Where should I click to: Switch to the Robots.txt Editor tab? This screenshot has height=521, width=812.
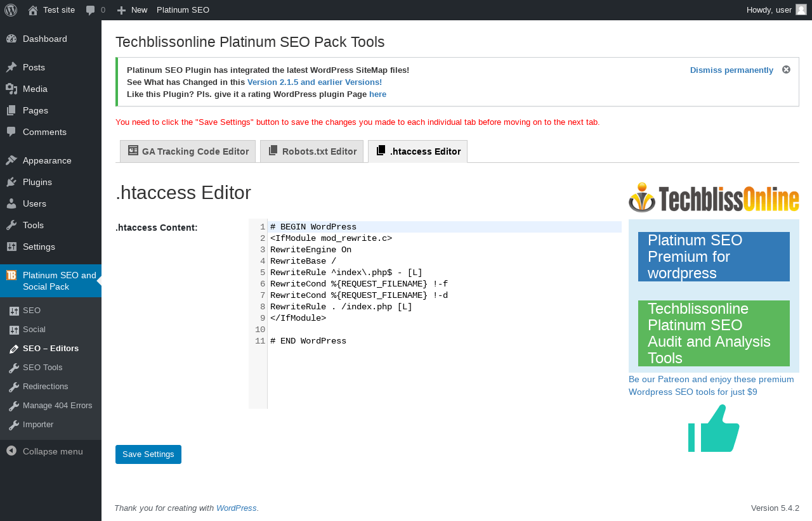click(311, 151)
